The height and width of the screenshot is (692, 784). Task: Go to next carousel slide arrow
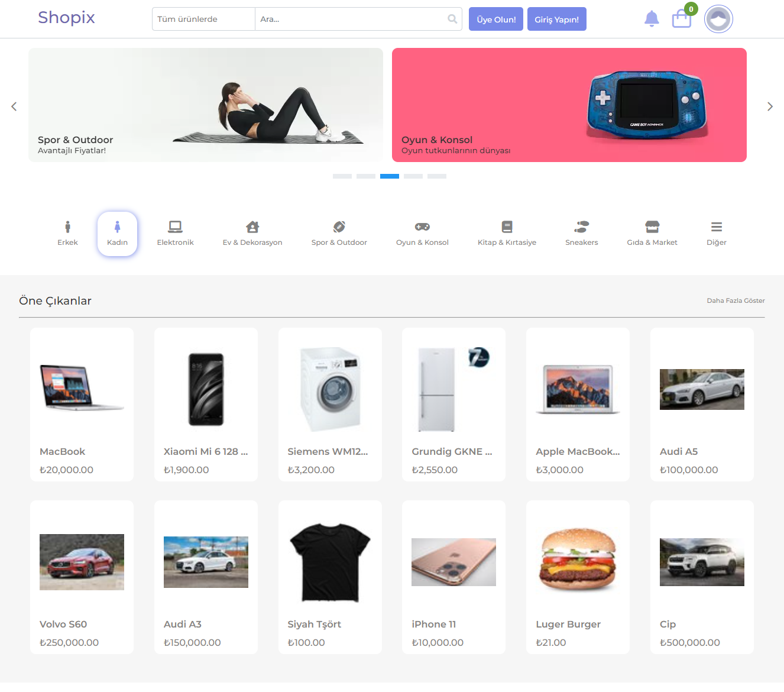pyautogui.click(x=770, y=106)
